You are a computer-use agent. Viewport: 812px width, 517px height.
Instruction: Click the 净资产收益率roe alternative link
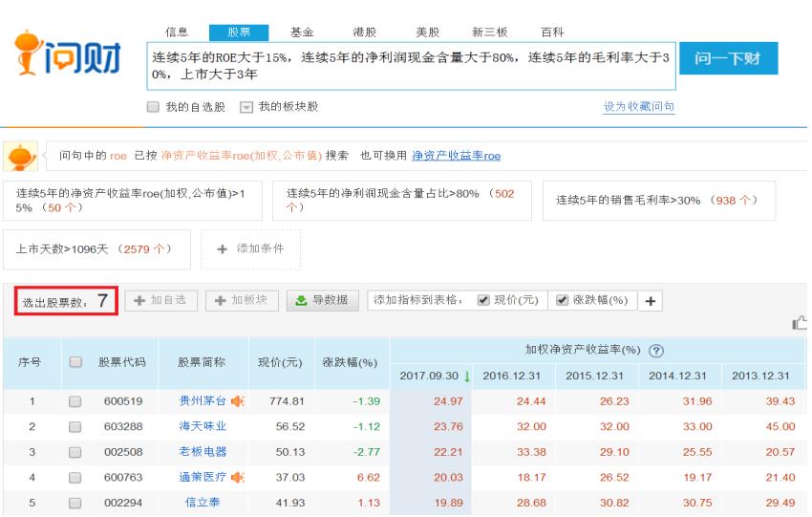pos(456,156)
